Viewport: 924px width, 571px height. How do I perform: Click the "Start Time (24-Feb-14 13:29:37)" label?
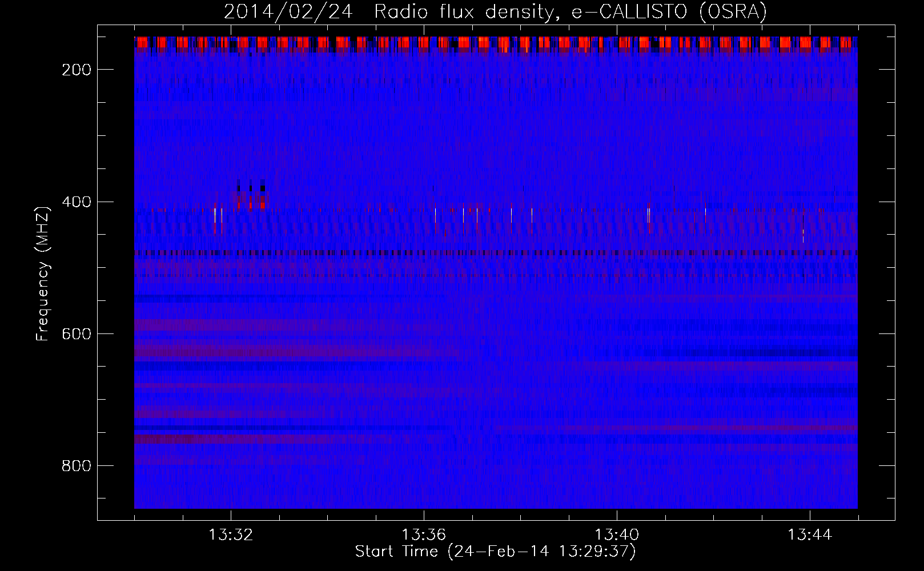(x=495, y=552)
